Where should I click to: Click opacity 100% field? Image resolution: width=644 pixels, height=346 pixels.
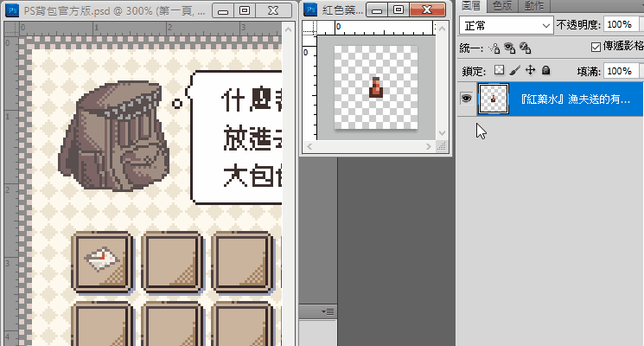621,25
